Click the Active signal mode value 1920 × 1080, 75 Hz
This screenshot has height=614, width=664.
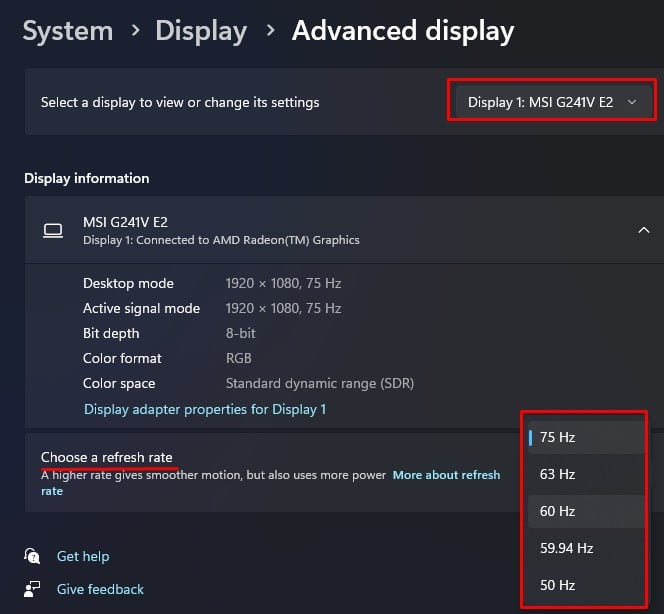pyautogui.click(x=283, y=308)
